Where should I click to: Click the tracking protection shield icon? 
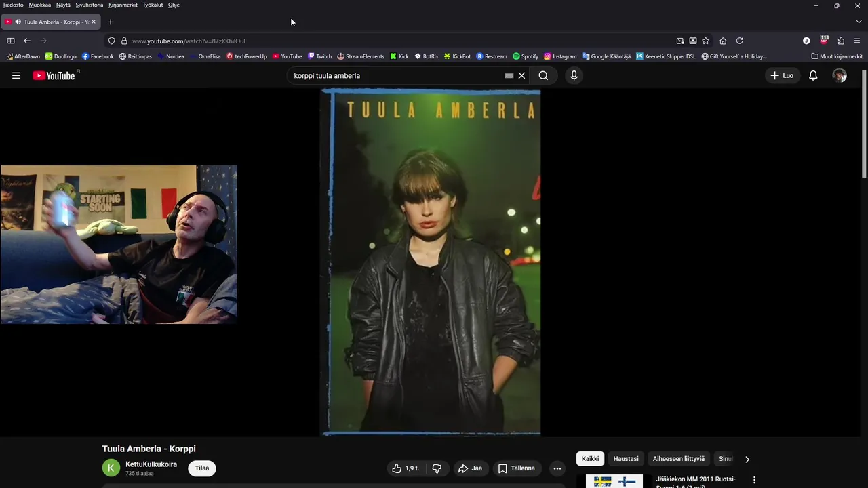112,41
